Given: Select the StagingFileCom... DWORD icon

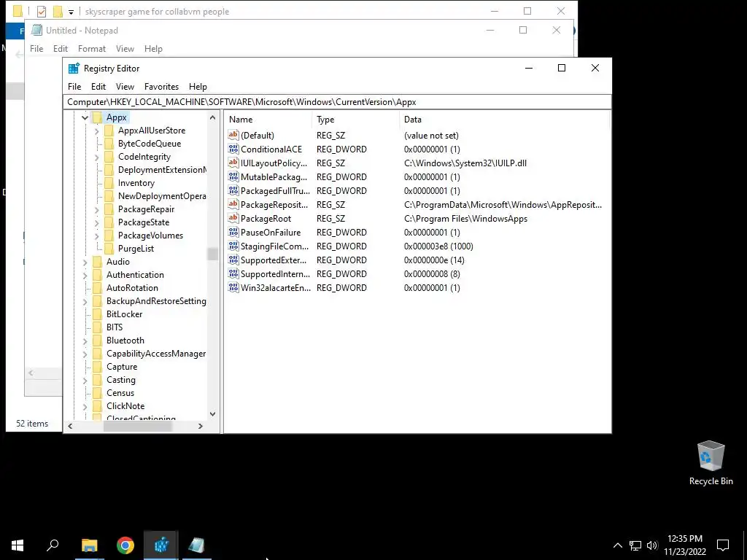Looking at the screenshot, I should pos(233,246).
